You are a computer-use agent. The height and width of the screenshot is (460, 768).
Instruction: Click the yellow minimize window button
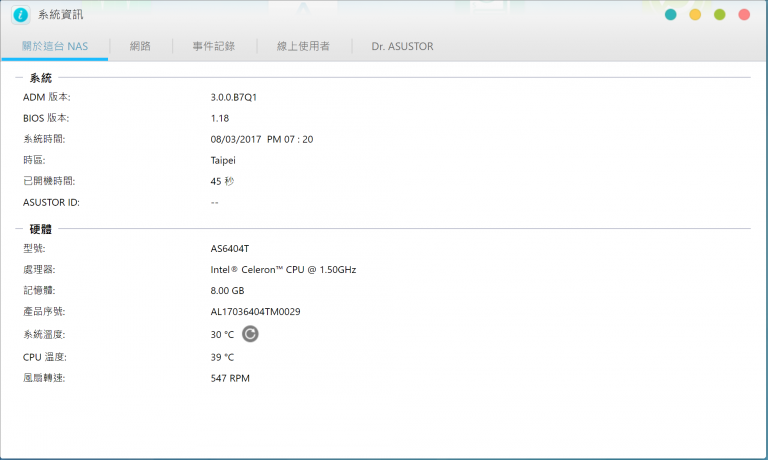tap(695, 15)
